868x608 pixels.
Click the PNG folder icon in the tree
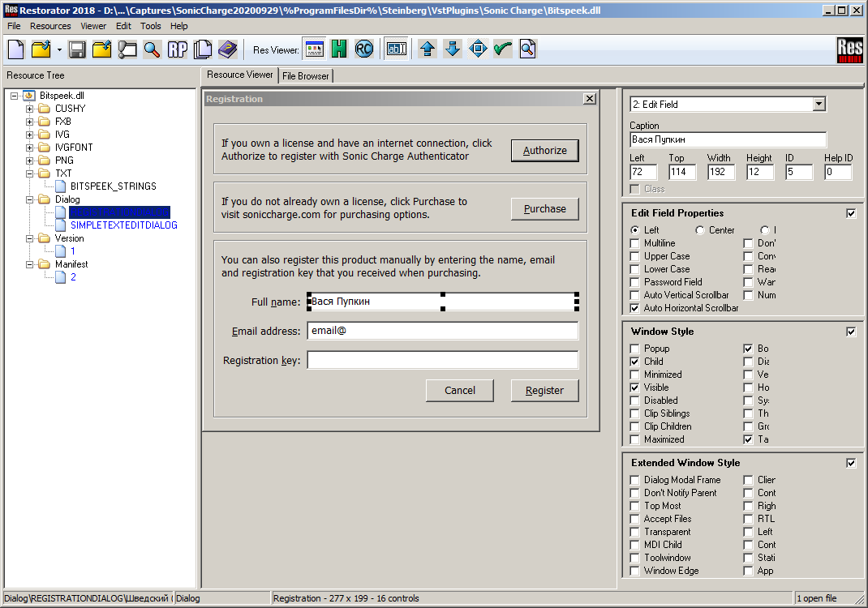[45, 161]
